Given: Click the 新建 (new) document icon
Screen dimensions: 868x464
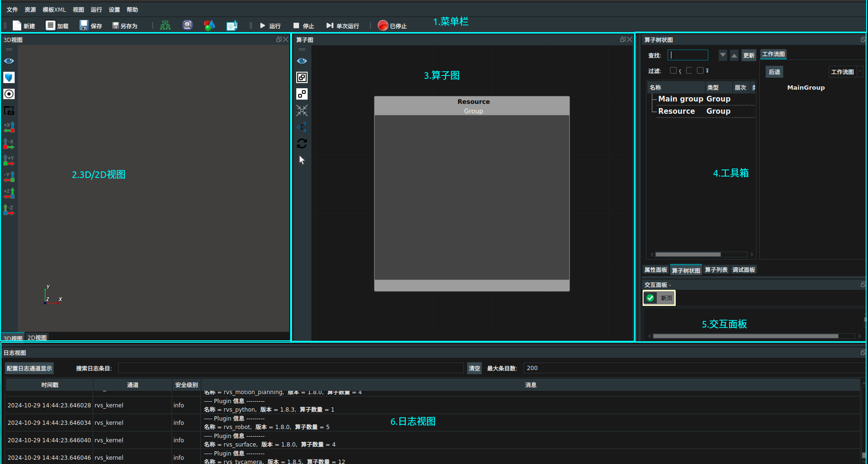Looking at the screenshot, I should [x=17, y=25].
